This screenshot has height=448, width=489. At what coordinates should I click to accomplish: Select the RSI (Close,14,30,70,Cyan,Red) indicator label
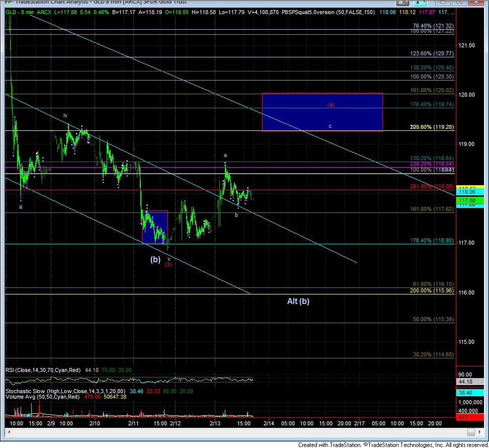coord(43,370)
